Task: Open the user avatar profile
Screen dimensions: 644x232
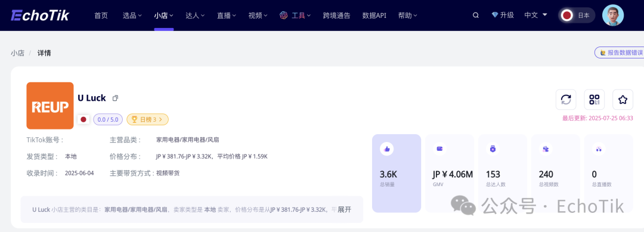Action: [x=613, y=15]
